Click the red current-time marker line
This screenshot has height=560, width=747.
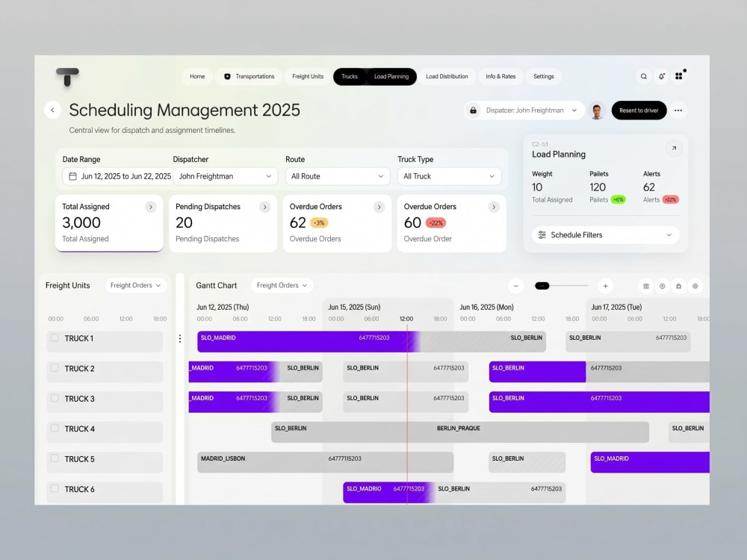click(407, 414)
